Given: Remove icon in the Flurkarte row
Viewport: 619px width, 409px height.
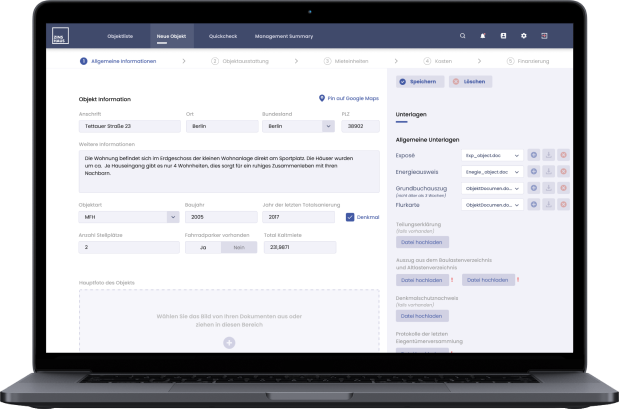Looking at the screenshot, I should point(563,204).
